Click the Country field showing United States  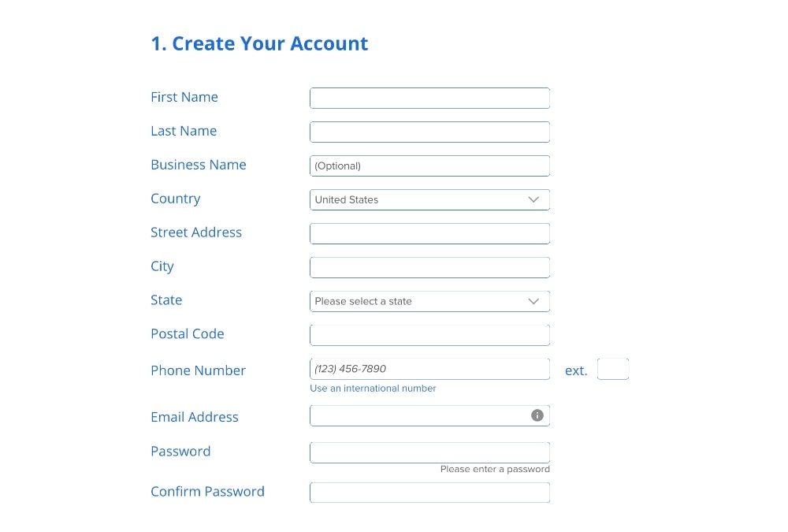pos(429,199)
